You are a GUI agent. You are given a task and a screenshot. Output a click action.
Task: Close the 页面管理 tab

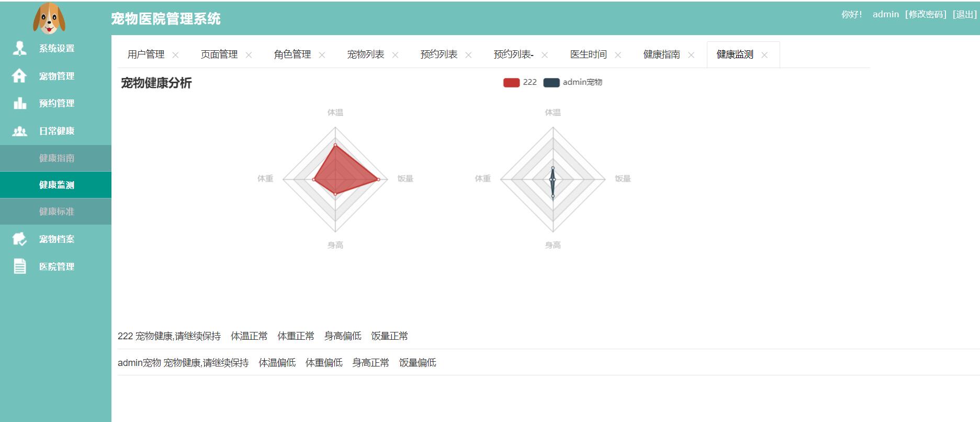(249, 55)
